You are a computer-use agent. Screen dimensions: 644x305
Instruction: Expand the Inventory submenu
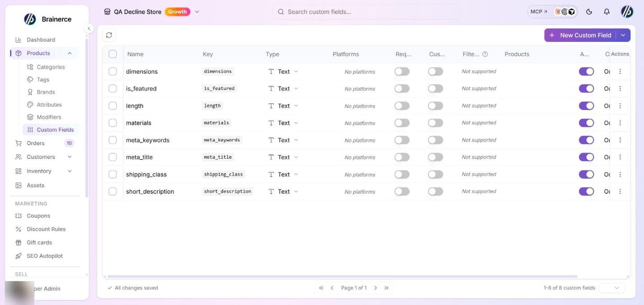[x=70, y=171]
